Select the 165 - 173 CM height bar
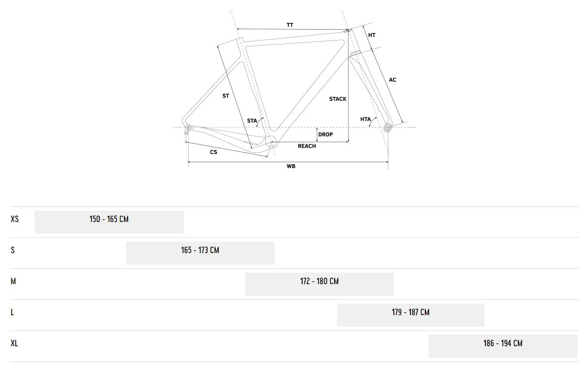Viewport: 588px width, 373px height. point(200,253)
